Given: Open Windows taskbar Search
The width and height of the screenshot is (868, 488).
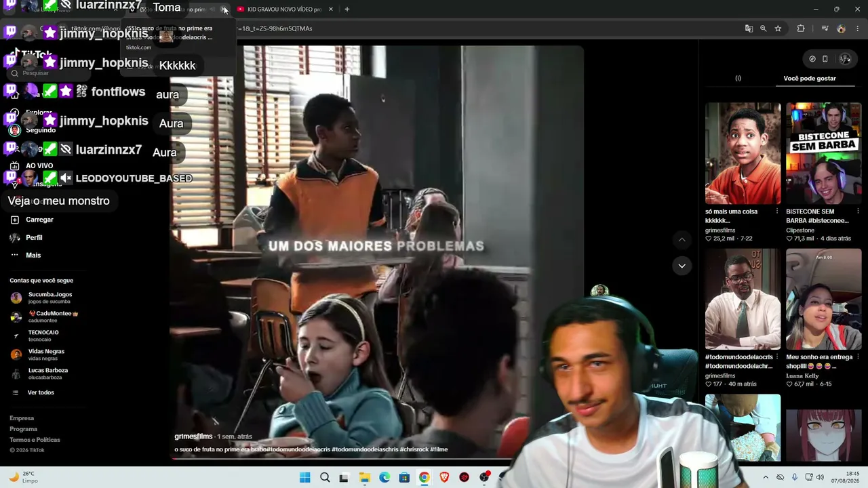Looking at the screenshot, I should pyautogui.click(x=325, y=477).
